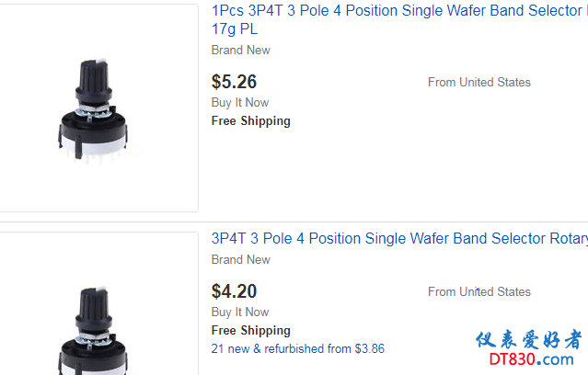
Task: Open the $5.26 rotary switch product photo
Action: (92, 108)
